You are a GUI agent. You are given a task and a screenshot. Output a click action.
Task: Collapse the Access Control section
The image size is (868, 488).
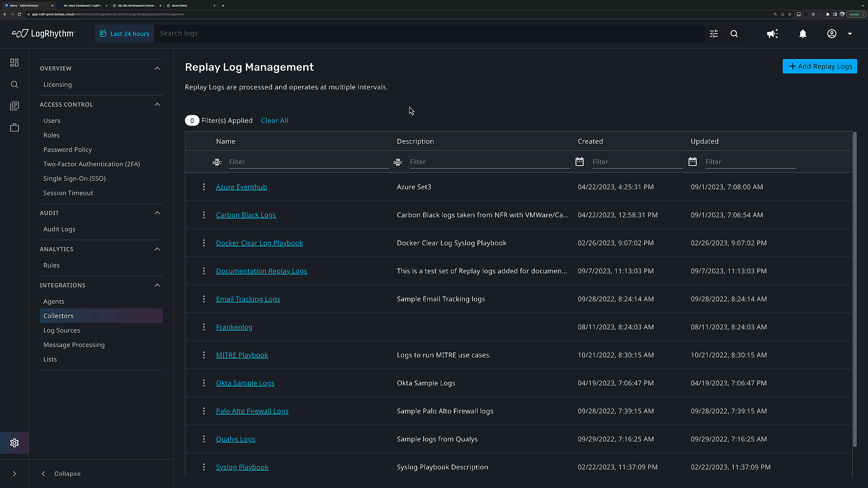coord(157,104)
